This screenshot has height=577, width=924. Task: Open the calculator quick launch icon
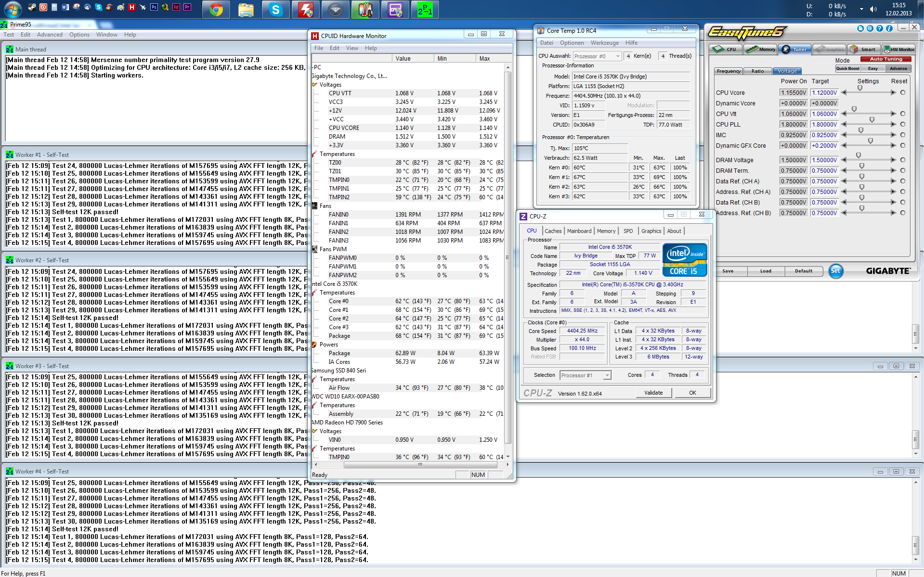point(54,7)
